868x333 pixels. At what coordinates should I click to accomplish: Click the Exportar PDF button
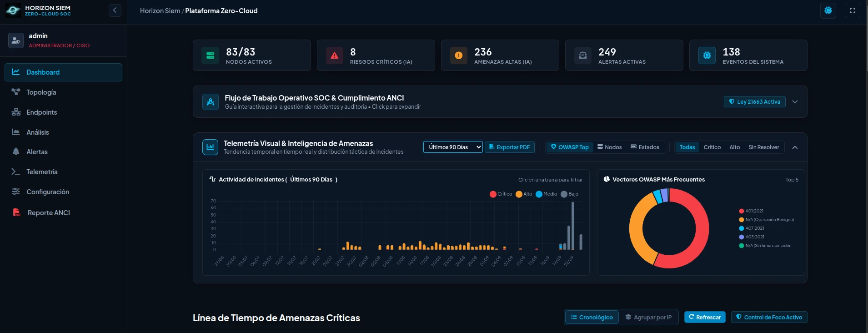coord(510,147)
